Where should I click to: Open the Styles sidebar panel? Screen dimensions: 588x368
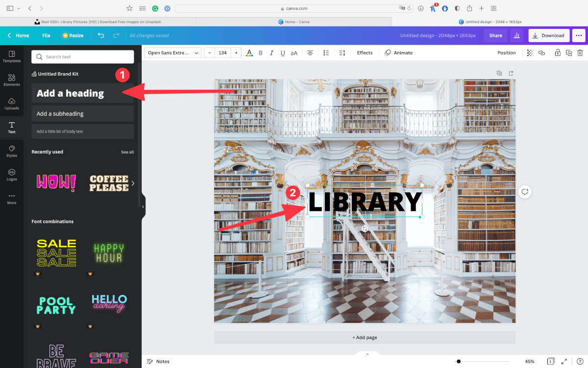(12, 151)
